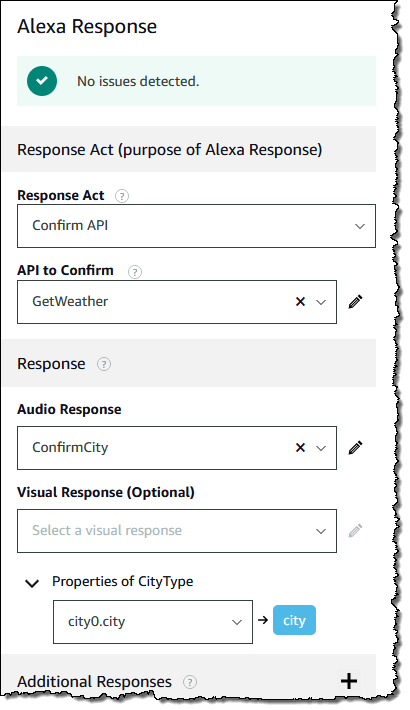Click the 'Audio Response' label
410x710 pixels.
(x=69, y=409)
